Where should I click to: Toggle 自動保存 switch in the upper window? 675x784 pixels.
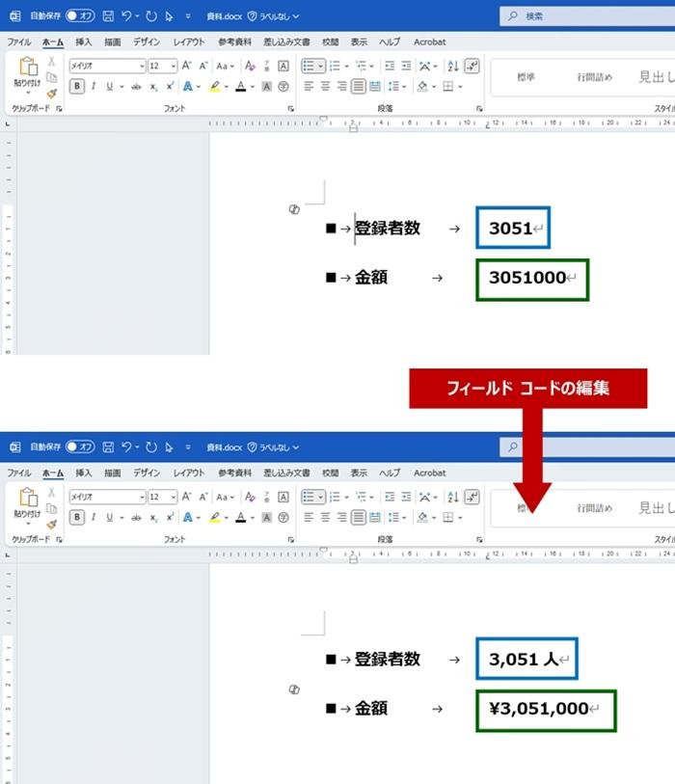[79, 16]
